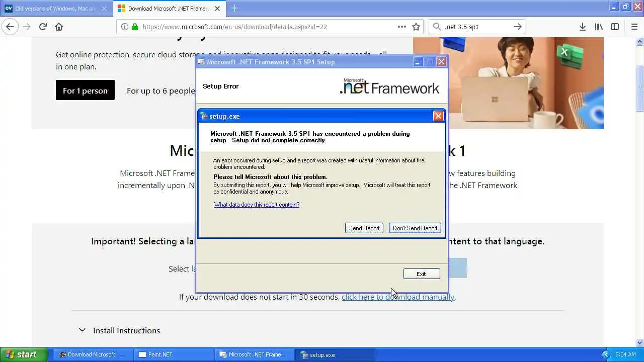Open the Downloads arrow icon
Viewport: 644px width, 362px height.
point(582,27)
